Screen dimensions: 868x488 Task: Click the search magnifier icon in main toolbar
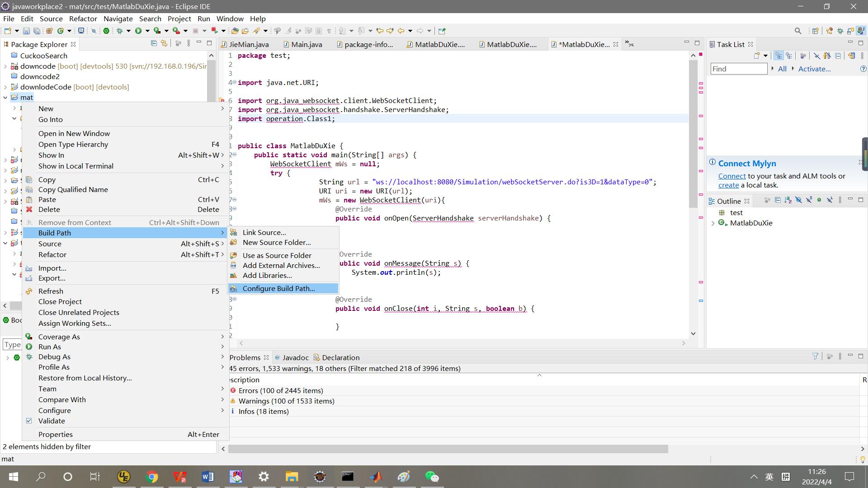(x=798, y=31)
